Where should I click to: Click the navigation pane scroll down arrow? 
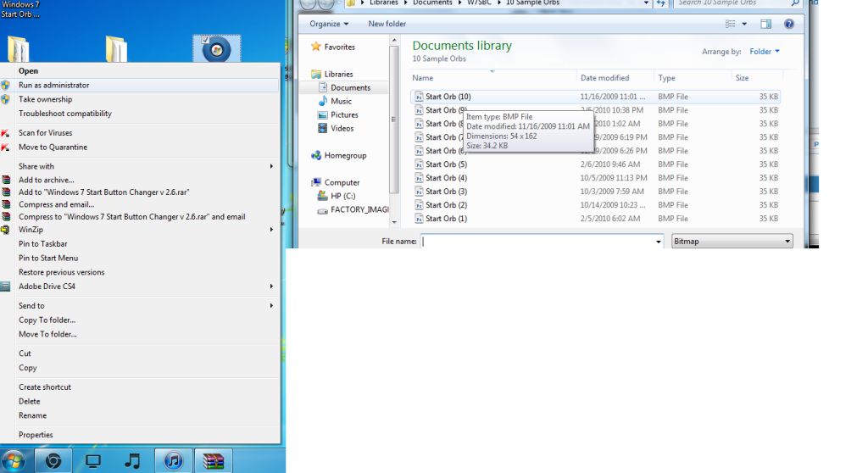pos(394,222)
